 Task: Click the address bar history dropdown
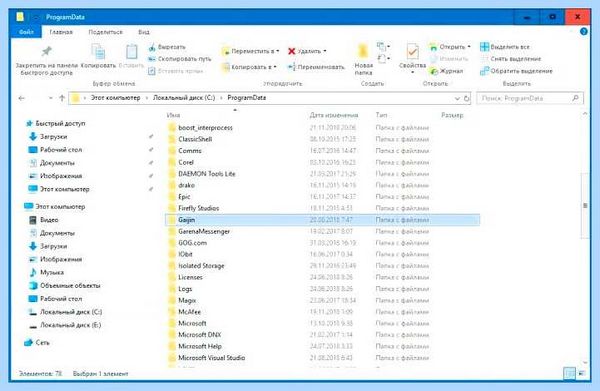point(457,98)
